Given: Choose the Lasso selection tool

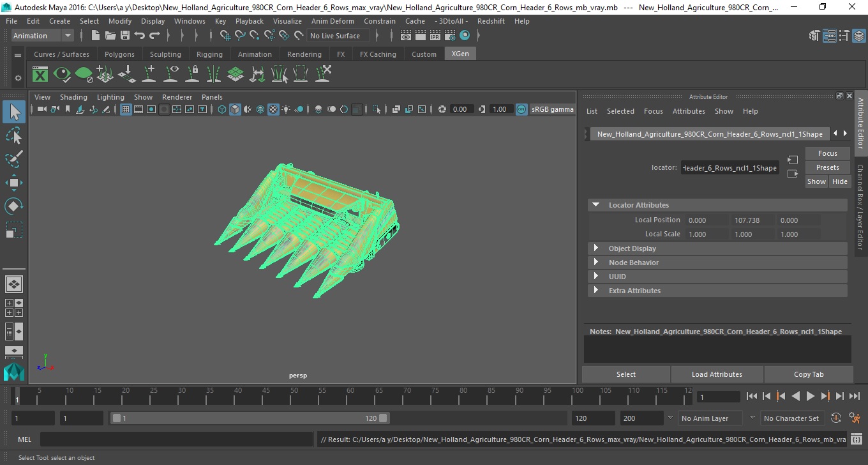Looking at the screenshot, I should (x=14, y=136).
